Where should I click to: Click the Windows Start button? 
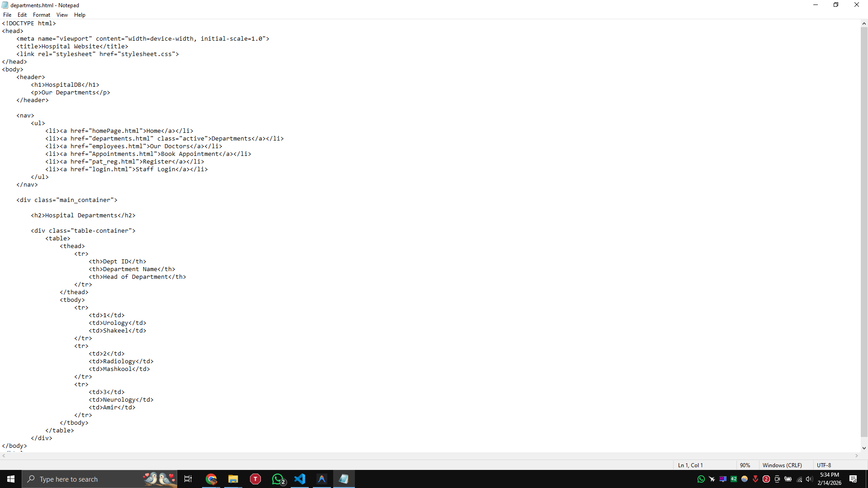pos(11,479)
